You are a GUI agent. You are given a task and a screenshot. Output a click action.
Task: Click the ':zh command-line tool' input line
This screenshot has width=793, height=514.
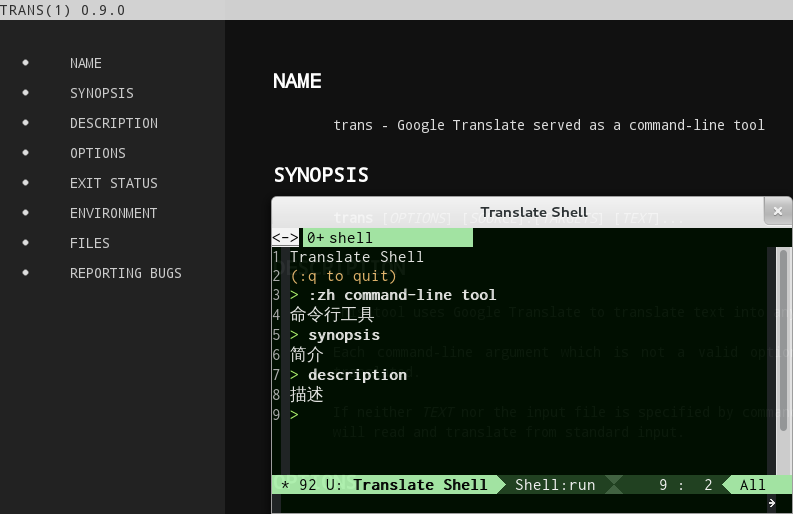(x=403, y=295)
